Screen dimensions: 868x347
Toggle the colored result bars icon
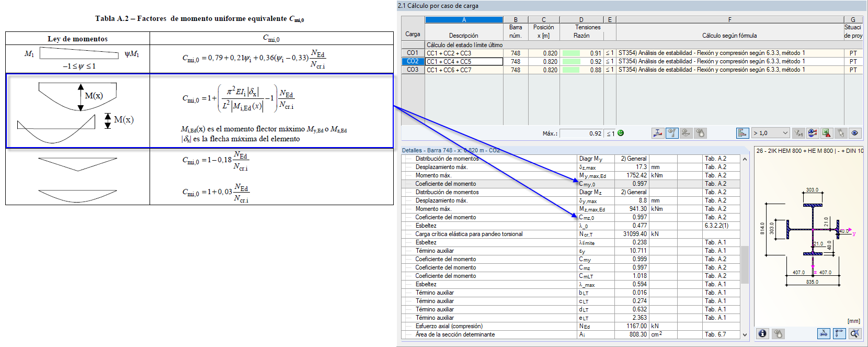743,133
